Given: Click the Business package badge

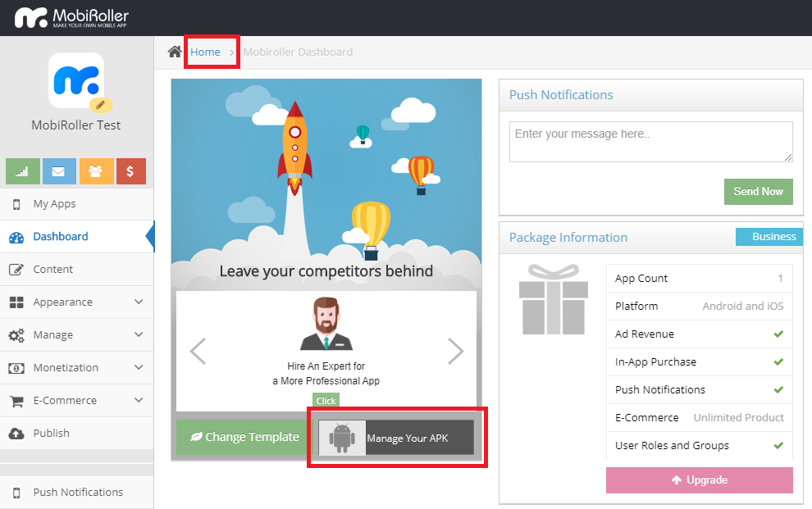Looking at the screenshot, I should coord(769,237).
